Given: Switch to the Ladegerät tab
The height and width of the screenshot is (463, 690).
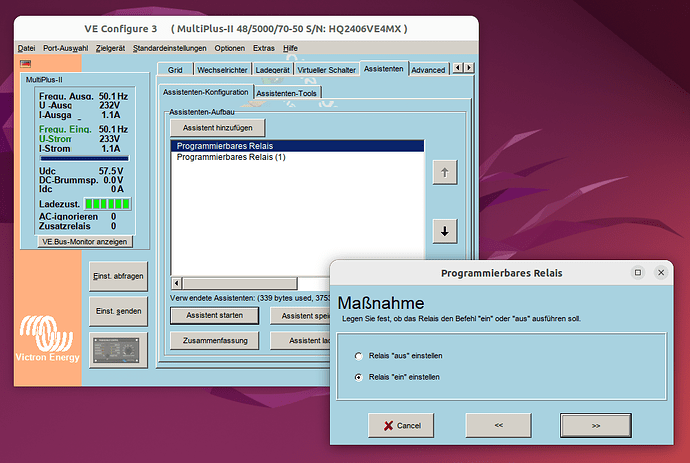Looking at the screenshot, I should [x=272, y=70].
